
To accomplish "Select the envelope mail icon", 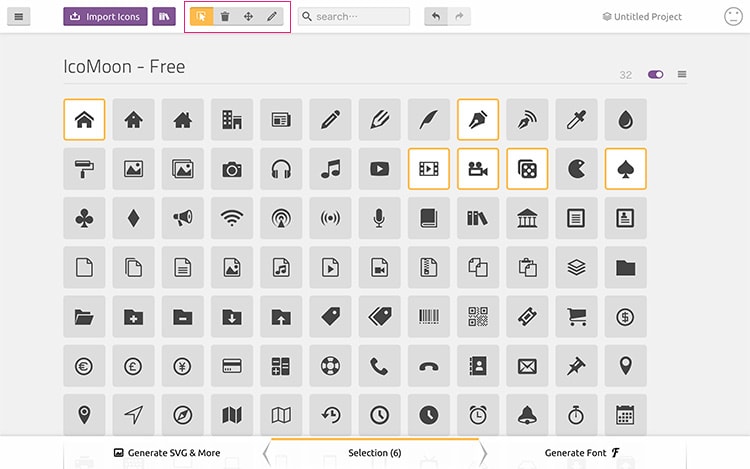I will (527, 366).
